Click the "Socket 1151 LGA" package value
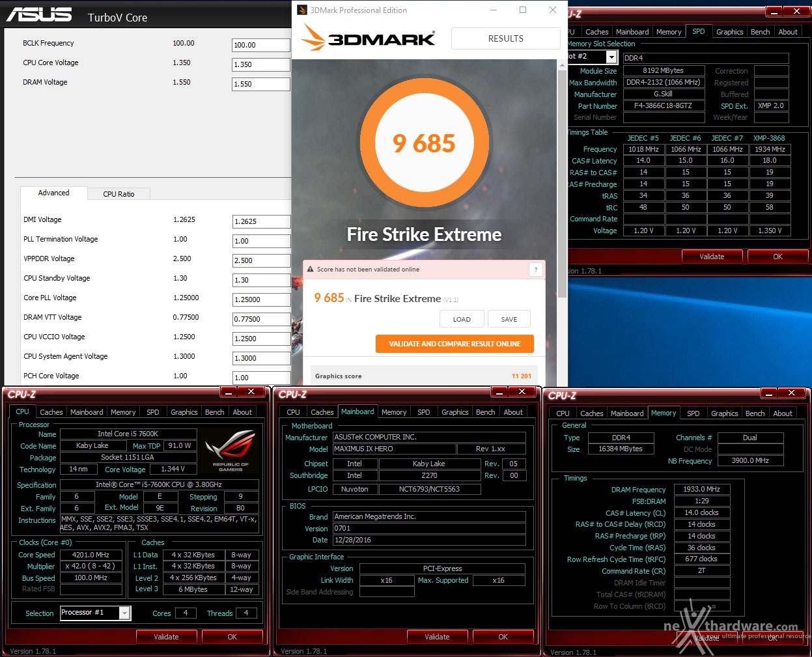 point(128,457)
